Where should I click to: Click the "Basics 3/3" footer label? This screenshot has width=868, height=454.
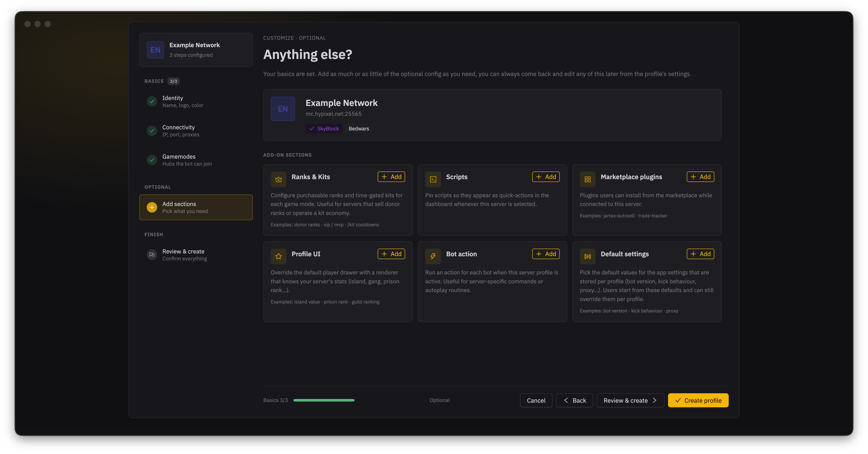(275, 400)
